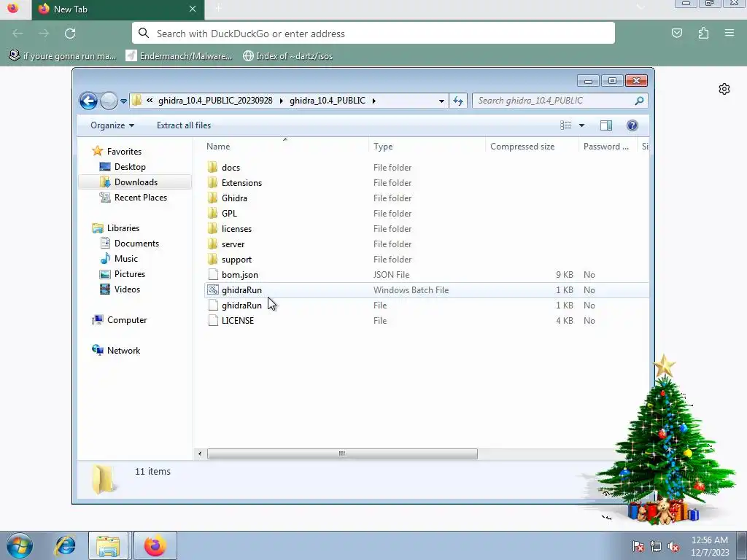This screenshot has height=560, width=747.
Task: Open Videos library
Action: coord(127,289)
